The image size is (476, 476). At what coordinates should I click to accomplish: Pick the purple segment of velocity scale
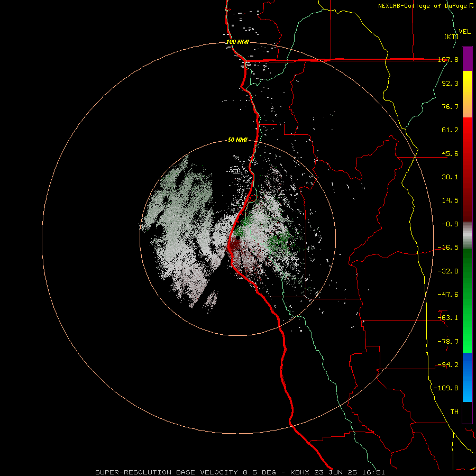[x=467, y=59]
